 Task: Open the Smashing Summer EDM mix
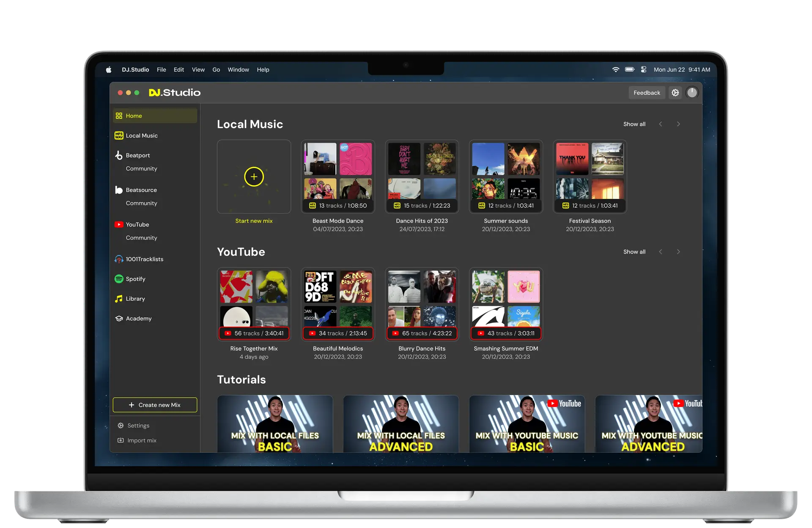point(506,304)
